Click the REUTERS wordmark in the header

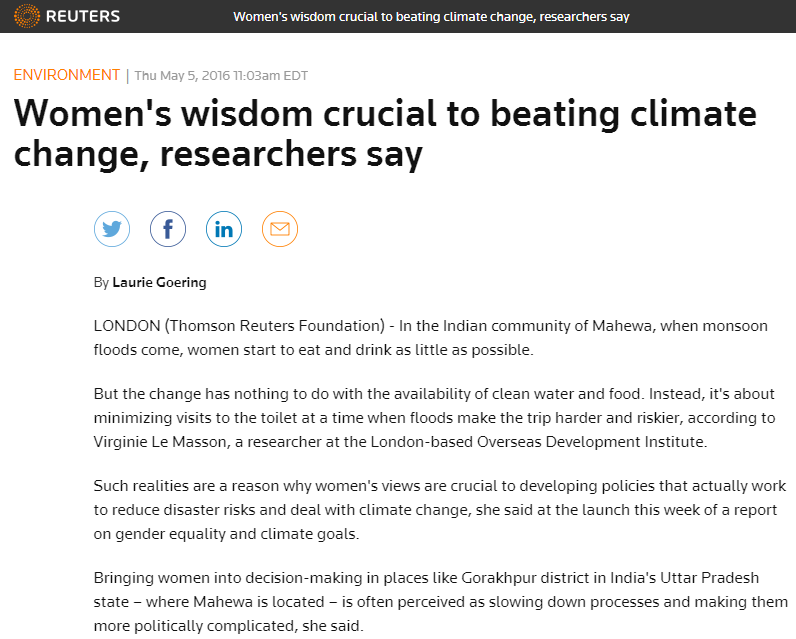(83, 16)
